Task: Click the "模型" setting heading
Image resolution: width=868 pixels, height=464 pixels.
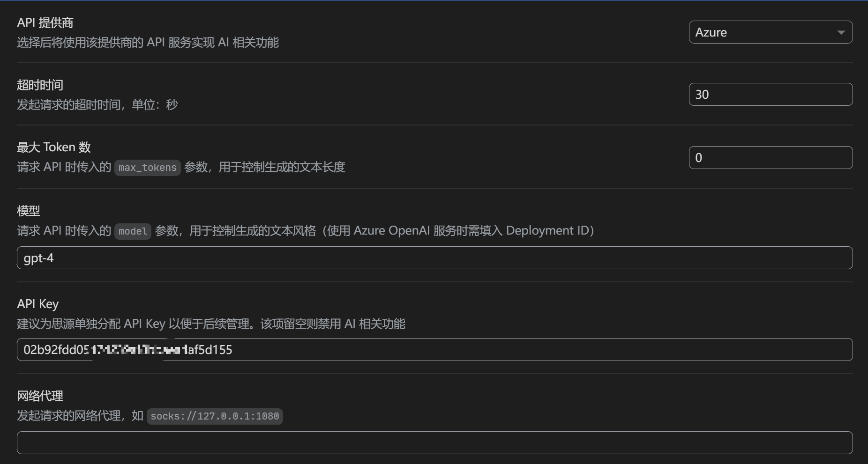Action: [28, 211]
